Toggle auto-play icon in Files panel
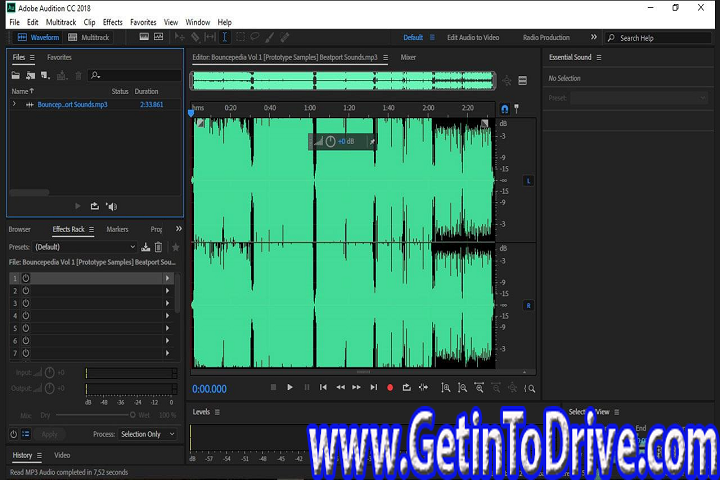Viewport: 720px width, 480px height. [x=112, y=207]
